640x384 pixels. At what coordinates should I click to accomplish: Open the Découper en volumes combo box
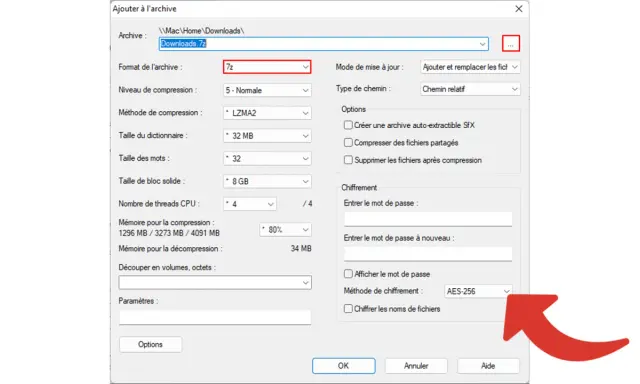215,282
